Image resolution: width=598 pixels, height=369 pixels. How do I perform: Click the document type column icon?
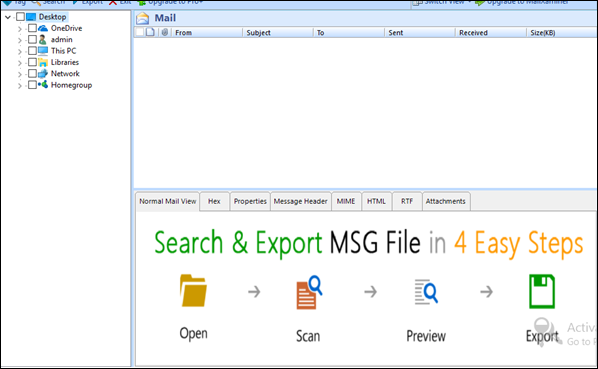coord(150,32)
